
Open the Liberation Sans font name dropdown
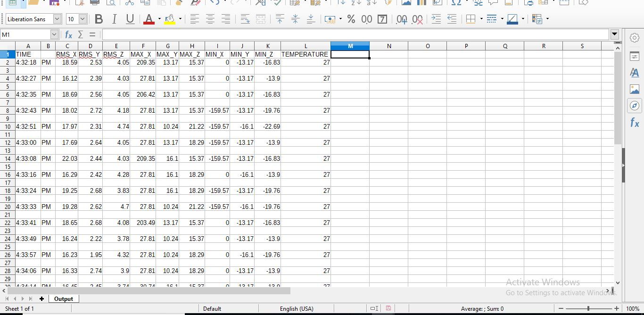(58, 19)
